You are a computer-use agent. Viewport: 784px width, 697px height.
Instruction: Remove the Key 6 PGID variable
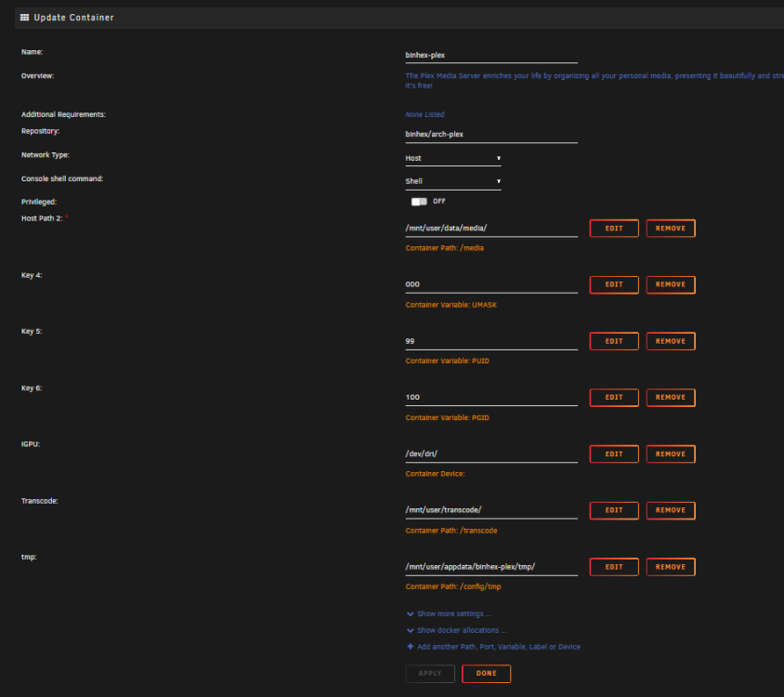tap(671, 397)
